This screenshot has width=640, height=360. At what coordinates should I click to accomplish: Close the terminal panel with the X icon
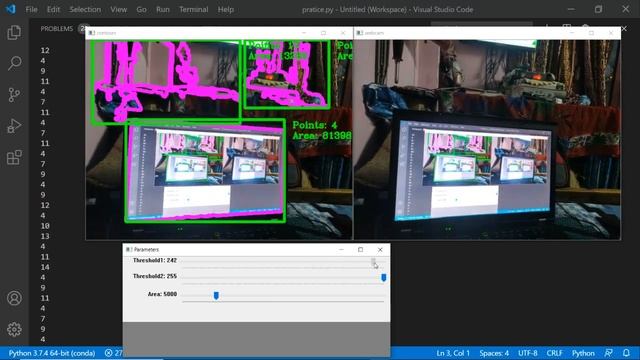624,29
